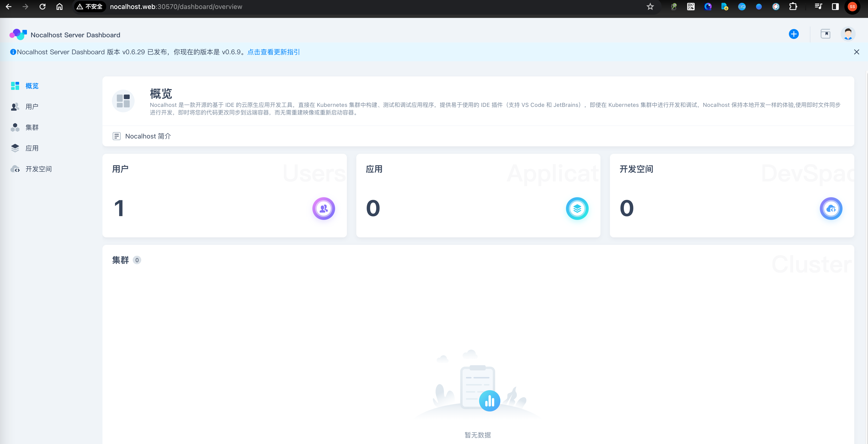Open 点击查看更新指引 link
868x444 pixels.
pyautogui.click(x=273, y=52)
